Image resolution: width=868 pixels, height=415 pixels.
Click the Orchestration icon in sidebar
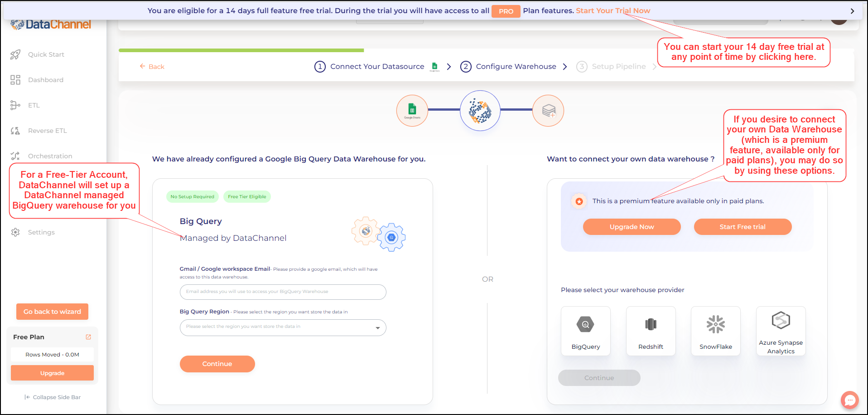15,156
